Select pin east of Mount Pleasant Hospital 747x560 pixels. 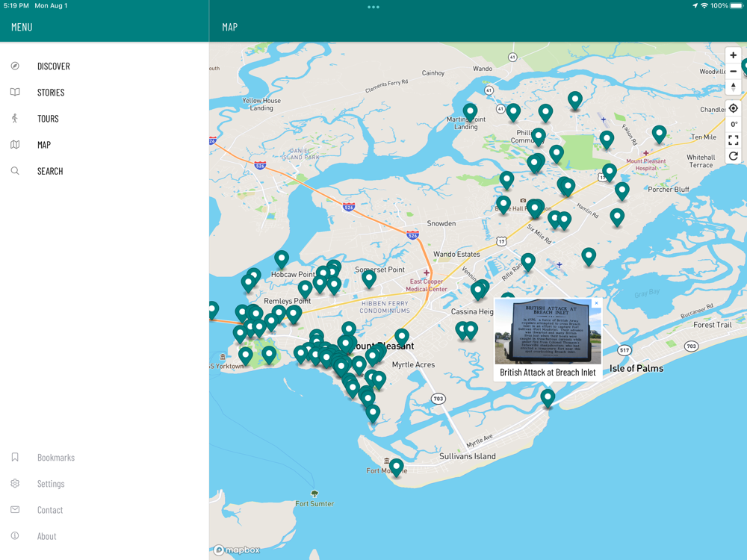tap(659, 134)
